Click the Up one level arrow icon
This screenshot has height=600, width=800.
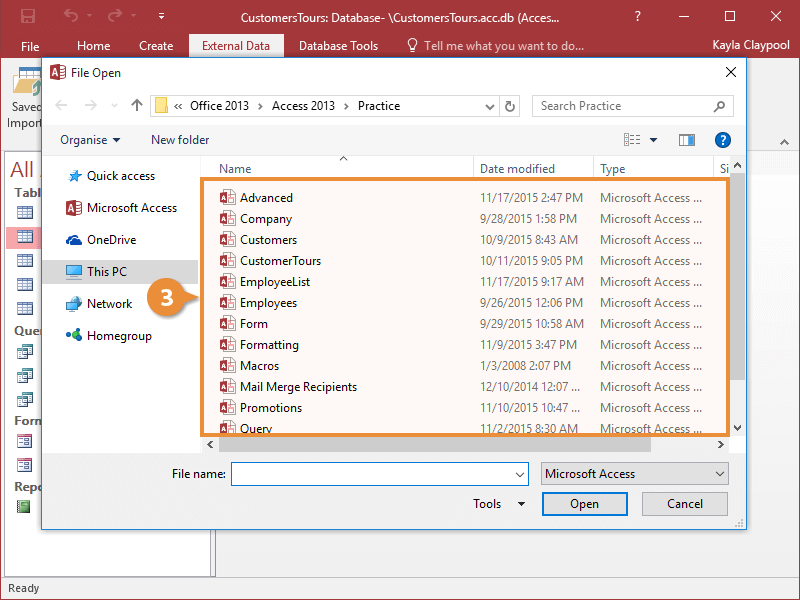(x=137, y=106)
